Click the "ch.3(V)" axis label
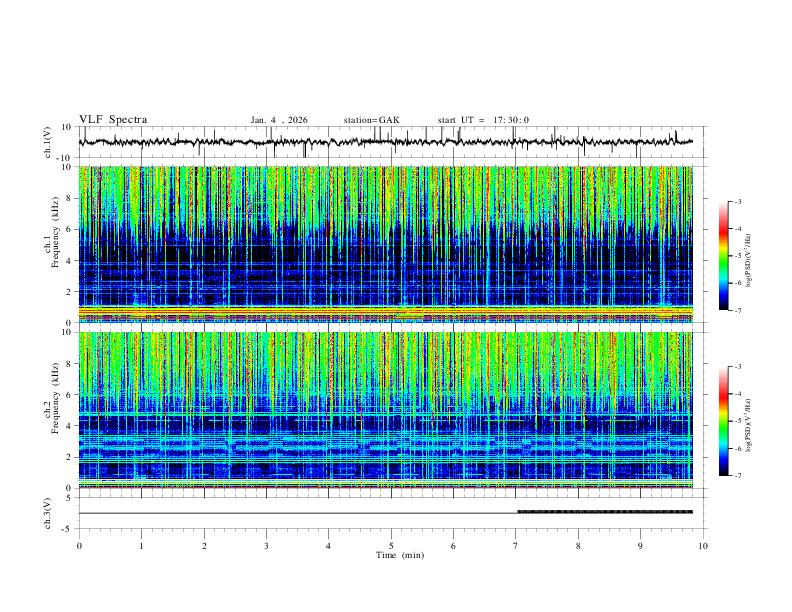The width and height of the screenshot is (792, 612). 48,513
